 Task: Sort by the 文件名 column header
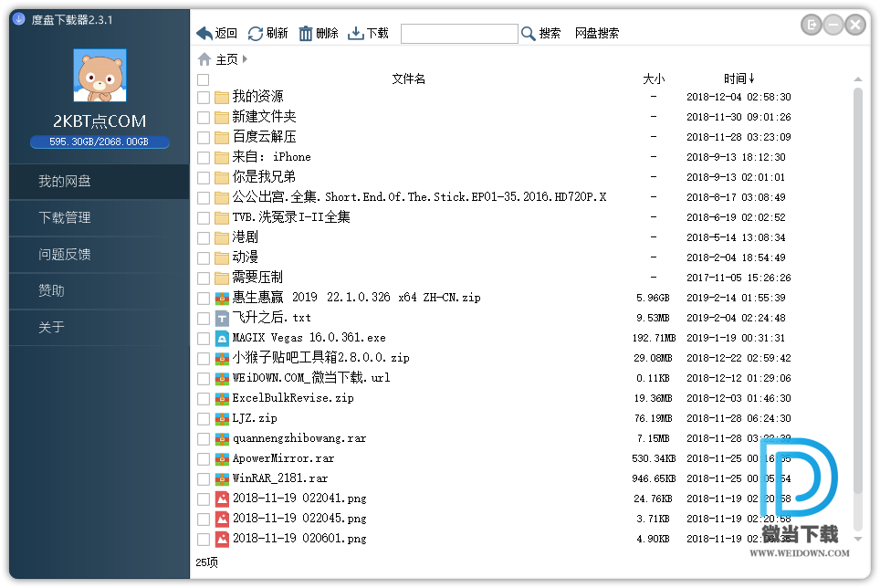click(408, 79)
